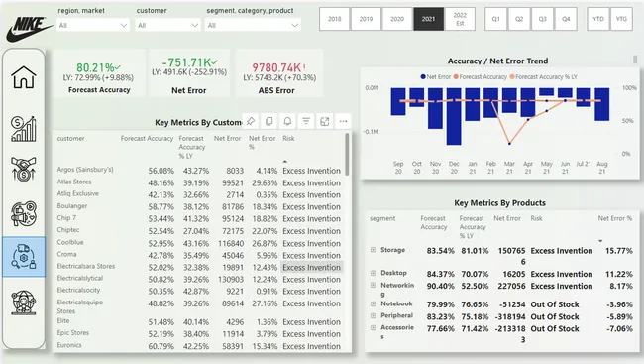Click Peripheral net error -318194
Viewport: 644px width, 364px height.
point(509,317)
